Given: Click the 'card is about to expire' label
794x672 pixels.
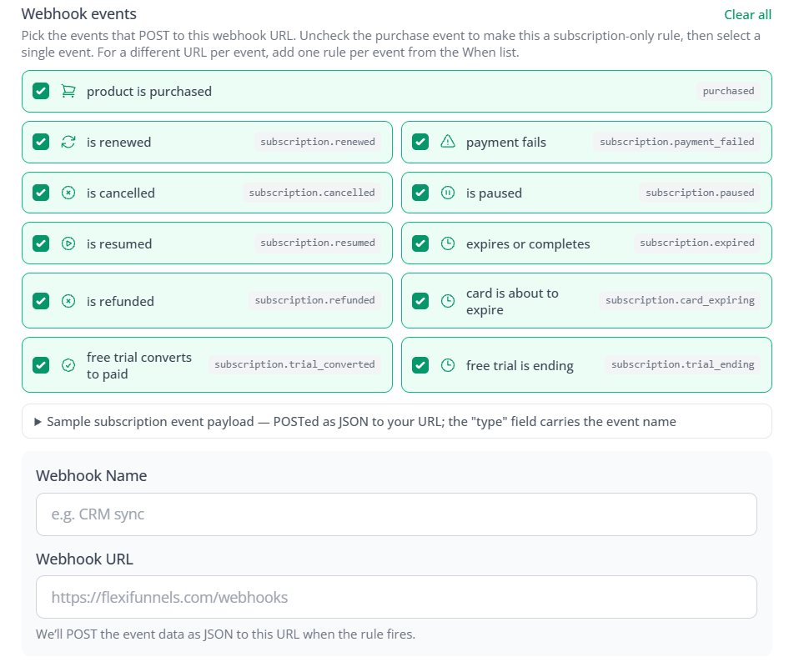Looking at the screenshot, I should click(512, 302).
